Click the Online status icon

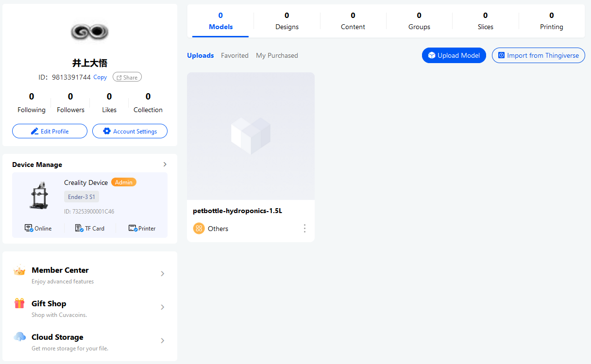coord(29,228)
